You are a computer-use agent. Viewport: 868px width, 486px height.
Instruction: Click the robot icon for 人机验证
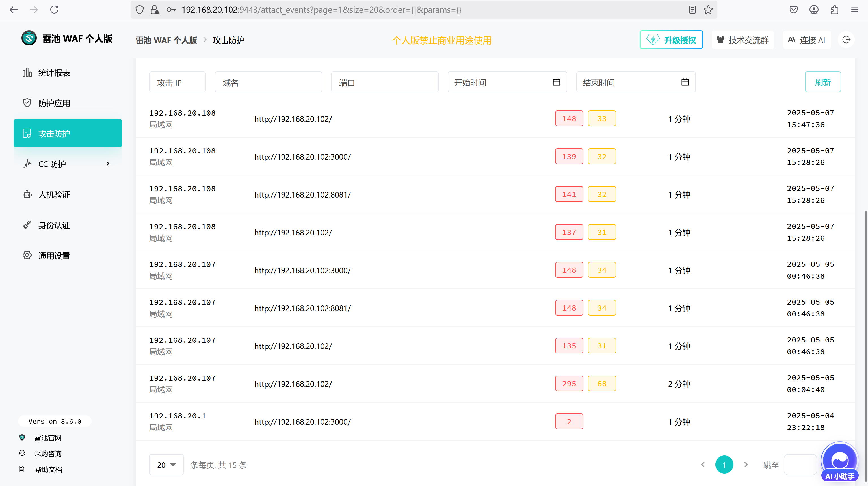click(27, 194)
